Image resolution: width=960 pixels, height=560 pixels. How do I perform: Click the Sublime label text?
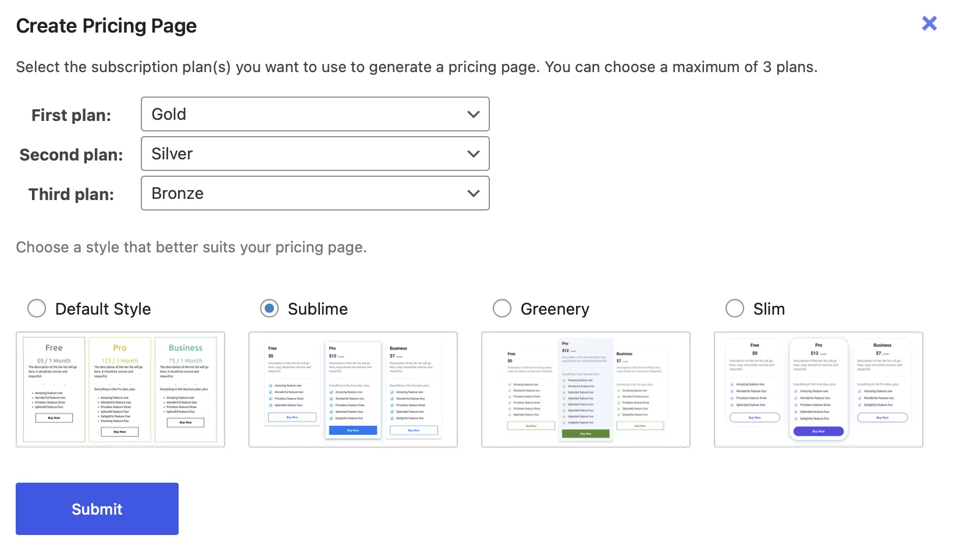click(318, 309)
